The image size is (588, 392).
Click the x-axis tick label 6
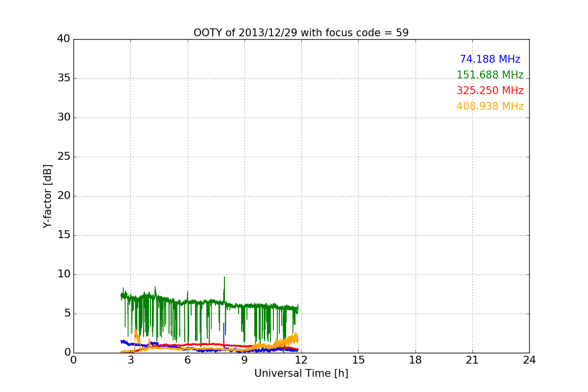click(187, 360)
